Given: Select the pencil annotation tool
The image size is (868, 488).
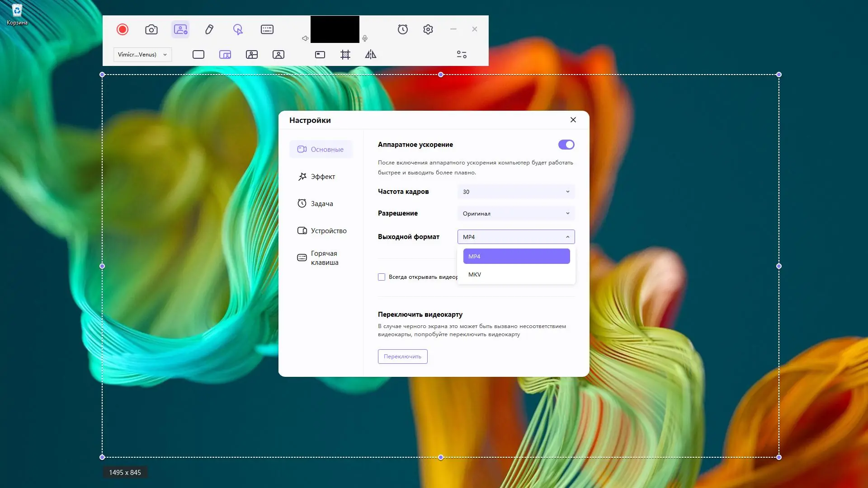Looking at the screenshot, I should [209, 29].
